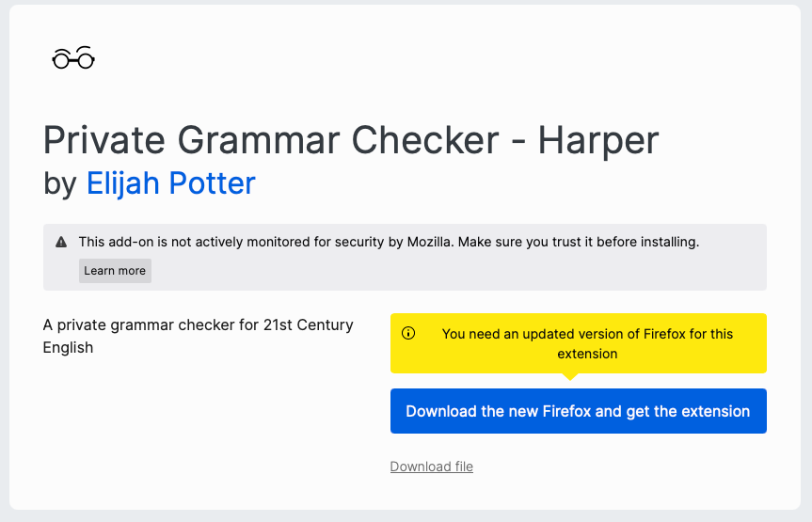This screenshot has width=812, height=522.
Task: Click the info circle icon in yellow notice
Action: coord(408,333)
